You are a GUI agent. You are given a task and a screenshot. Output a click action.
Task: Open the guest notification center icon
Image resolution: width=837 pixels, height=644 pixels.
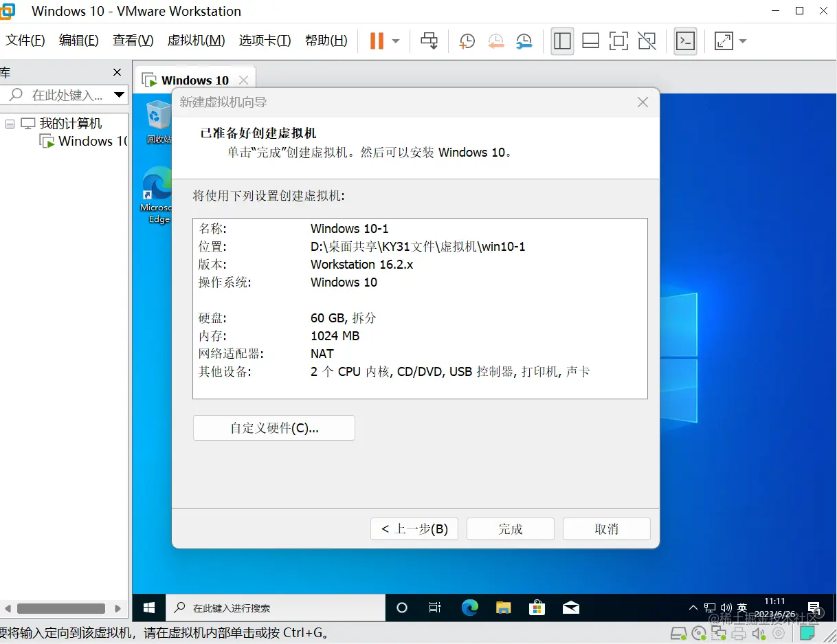(x=816, y=608)
